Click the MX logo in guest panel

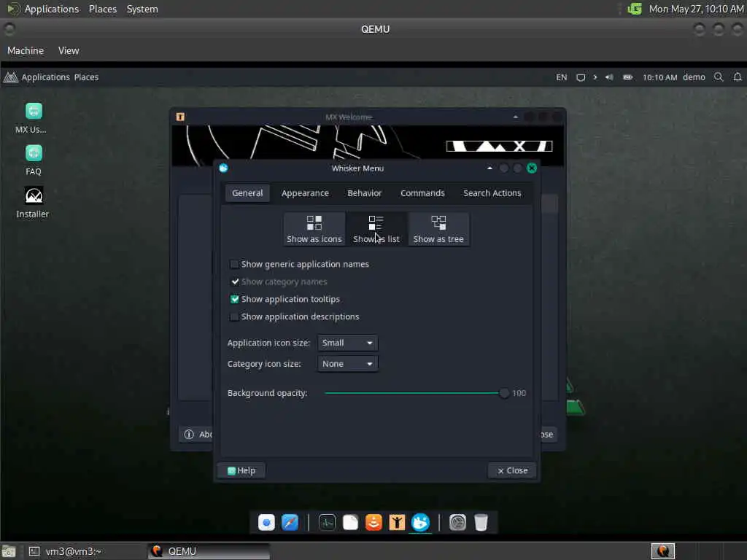(x=10, y=77)
